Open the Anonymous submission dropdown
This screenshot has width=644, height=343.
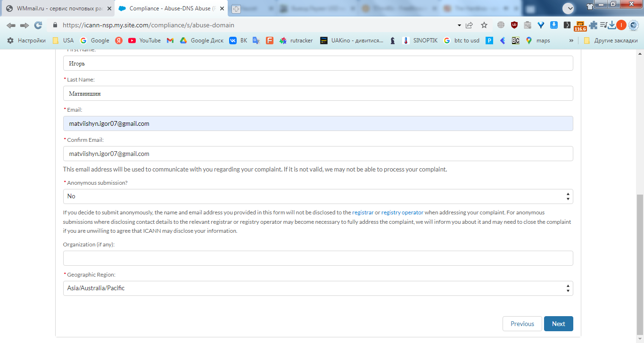coord(318,196)
